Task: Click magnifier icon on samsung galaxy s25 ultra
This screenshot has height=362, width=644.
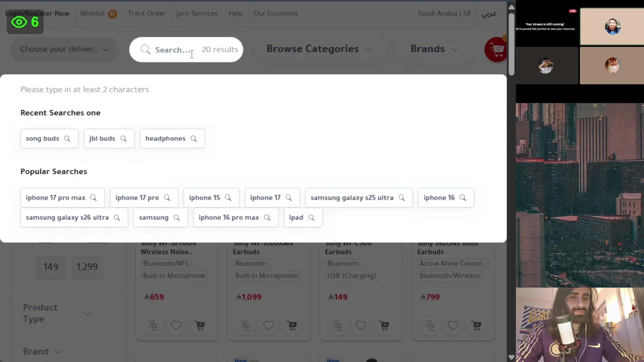Action: [401, 198]
